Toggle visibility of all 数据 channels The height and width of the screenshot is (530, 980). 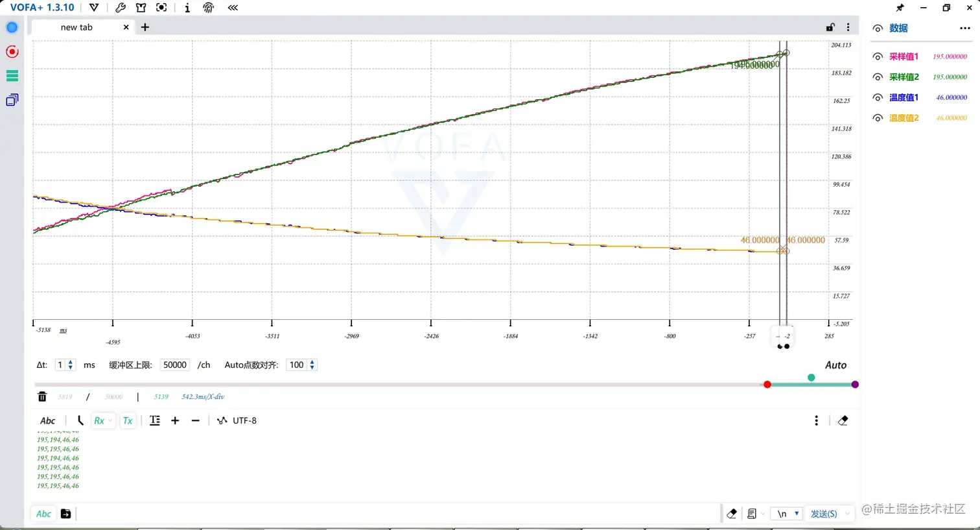(878, 29)
